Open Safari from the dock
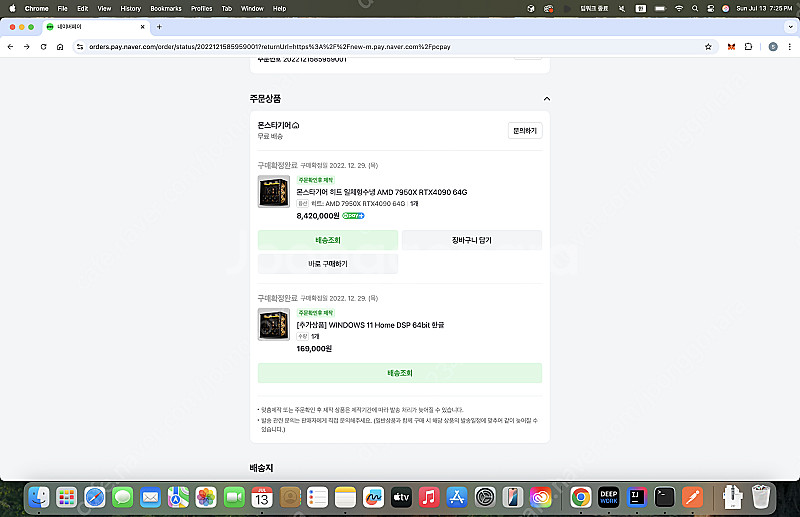800x517 pixels. pyautogui.click(x=94, y=497)
